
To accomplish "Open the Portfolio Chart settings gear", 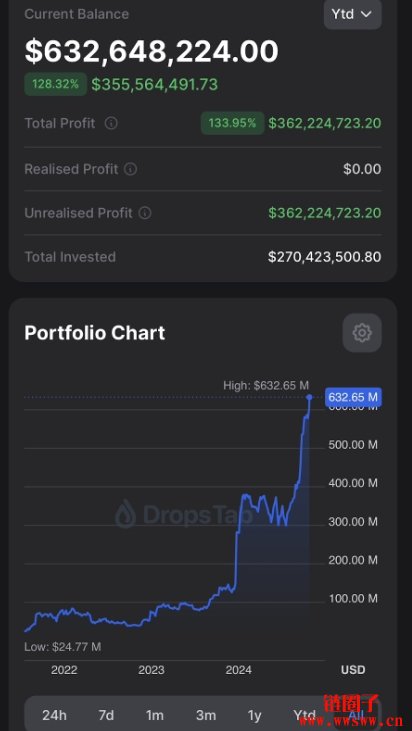I will 362,333.
